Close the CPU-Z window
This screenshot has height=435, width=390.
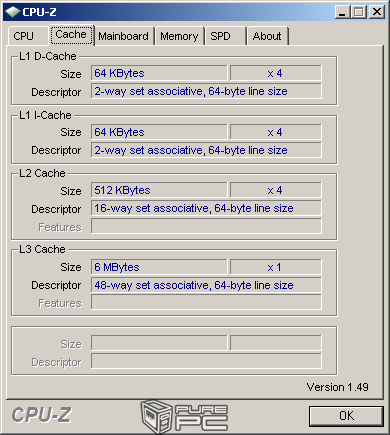[x=377, y=12]
